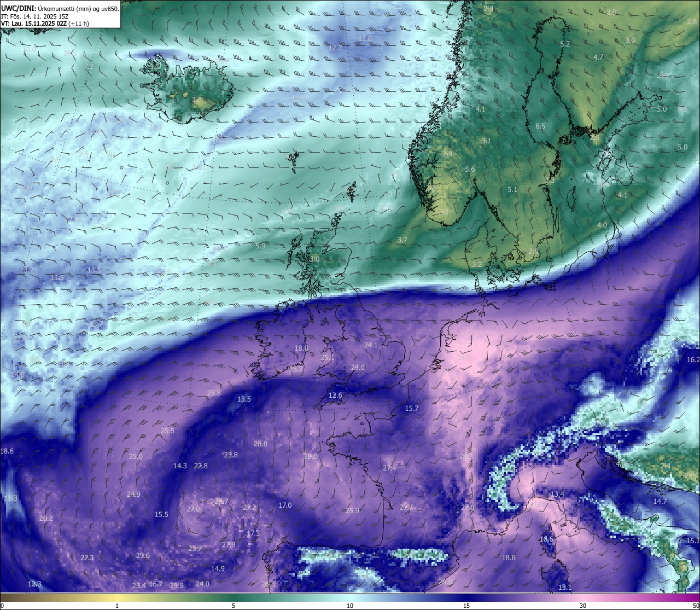Click the map value 16.7
The width and height of the screenshot is (700, 610).
156,584
